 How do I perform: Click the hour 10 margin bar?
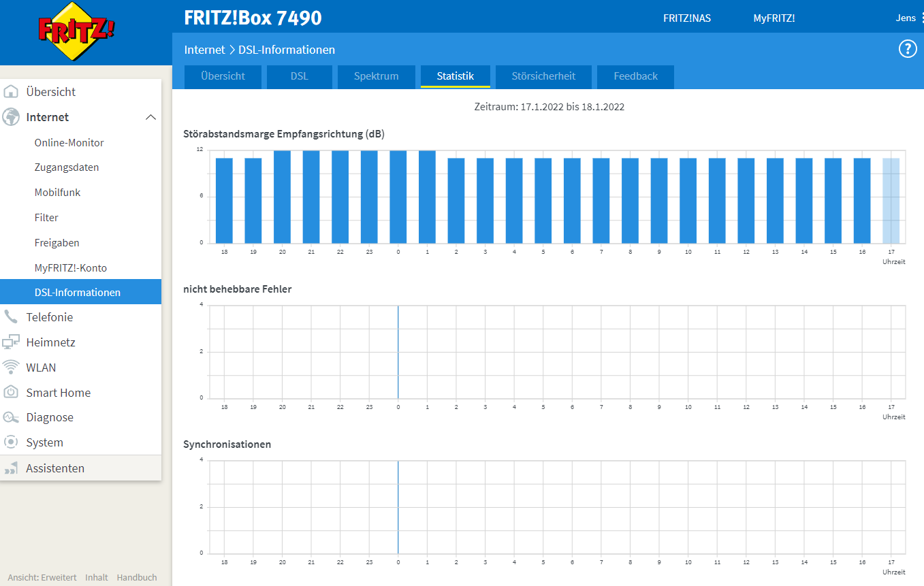click(x=688, y=201)
